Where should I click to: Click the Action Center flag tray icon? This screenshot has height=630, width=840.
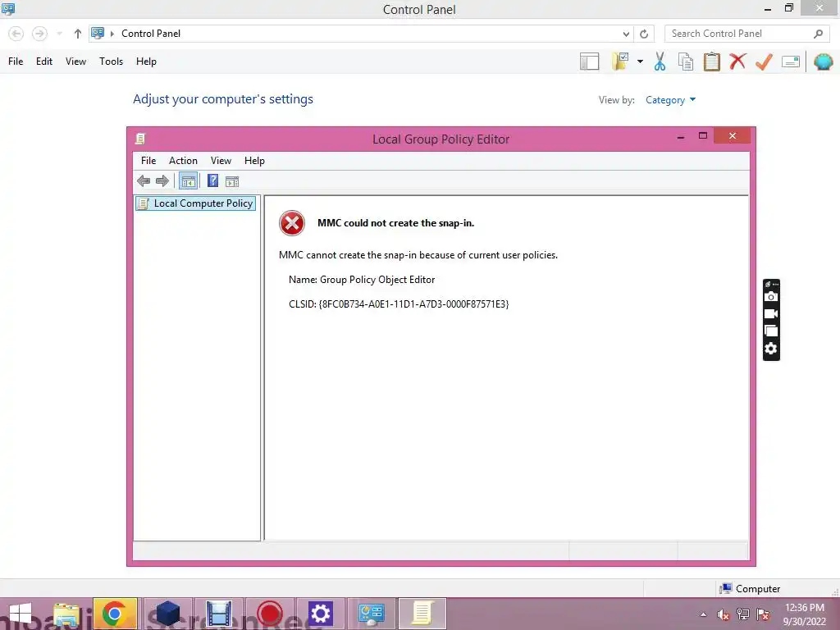click(x=763, y=614)
